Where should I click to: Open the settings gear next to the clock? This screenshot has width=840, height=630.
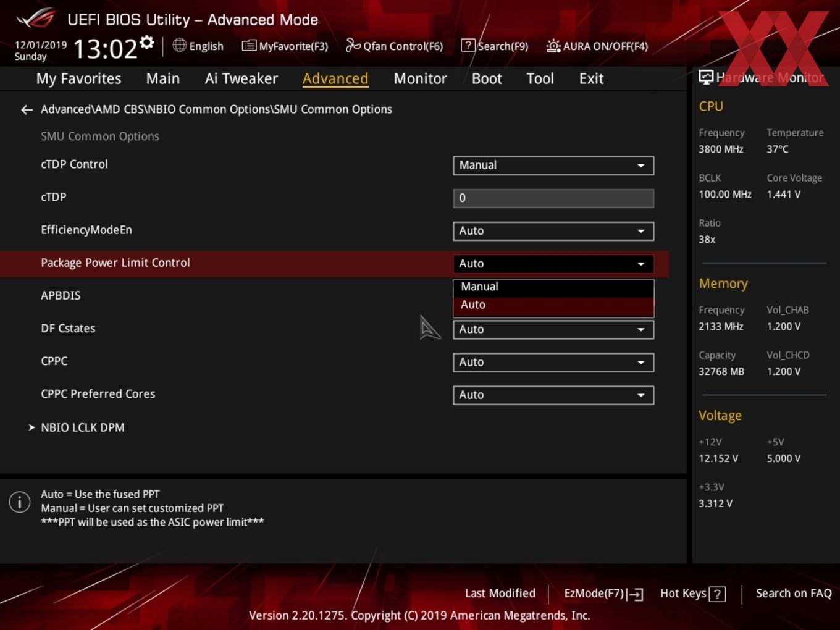(x=146, y=43)
